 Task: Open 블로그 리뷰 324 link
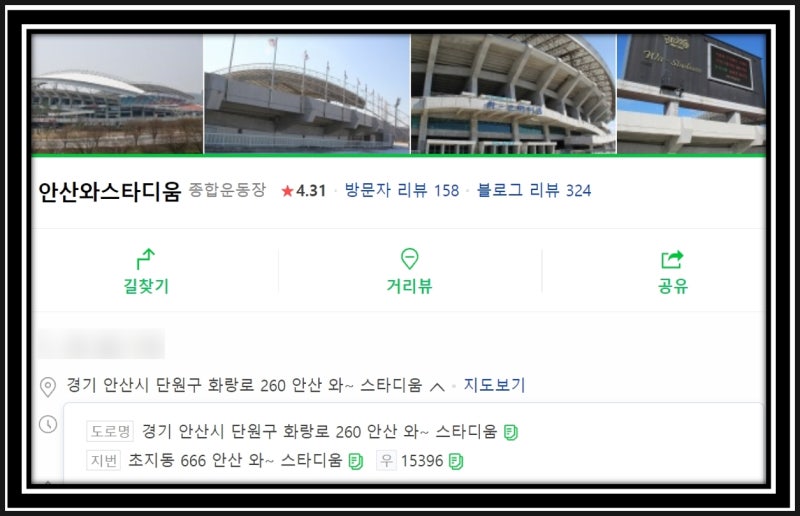click(534, 190)
